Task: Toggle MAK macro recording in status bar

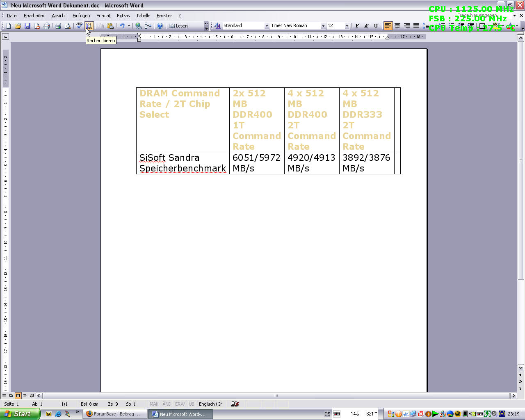Action: (x=154, y=404)
